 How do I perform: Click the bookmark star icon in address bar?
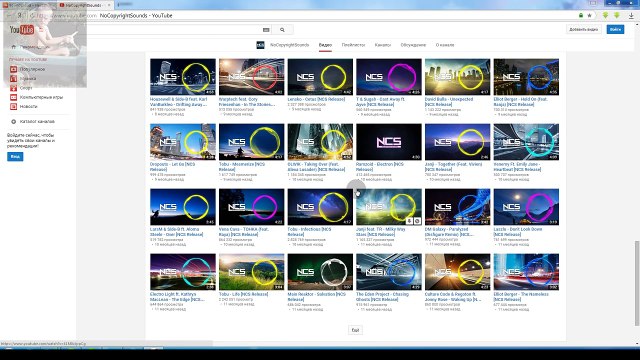point(589,16)
